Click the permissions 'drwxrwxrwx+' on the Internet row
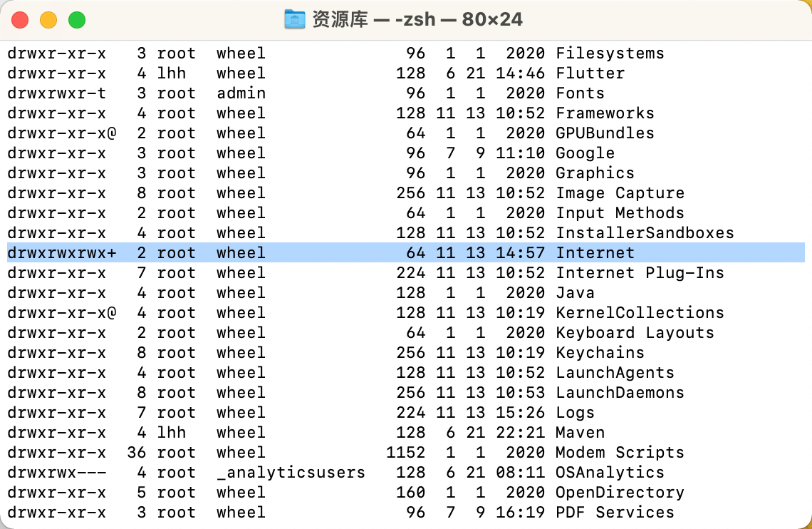This screenshot has height=529, width=812. click(x=62, y=253)
